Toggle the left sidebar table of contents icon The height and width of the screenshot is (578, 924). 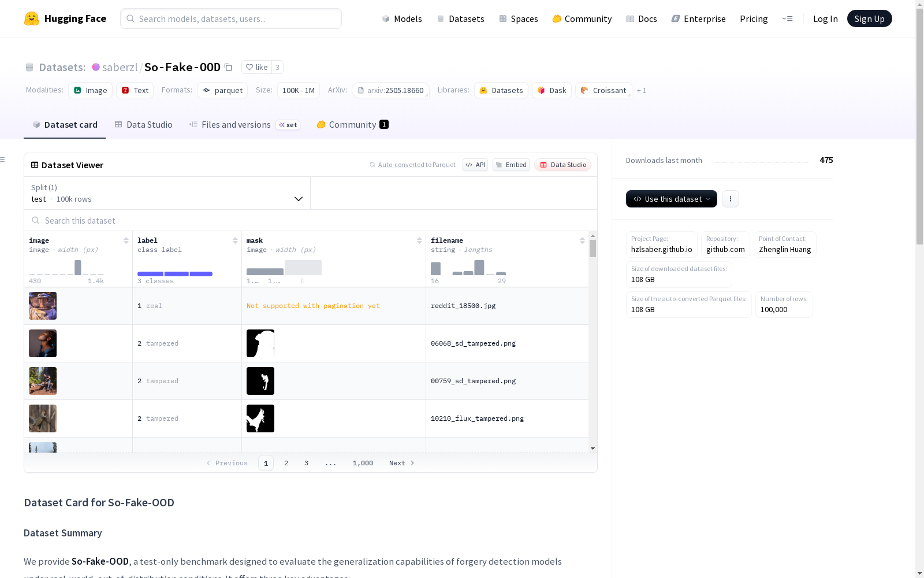[x=3, y=160]
